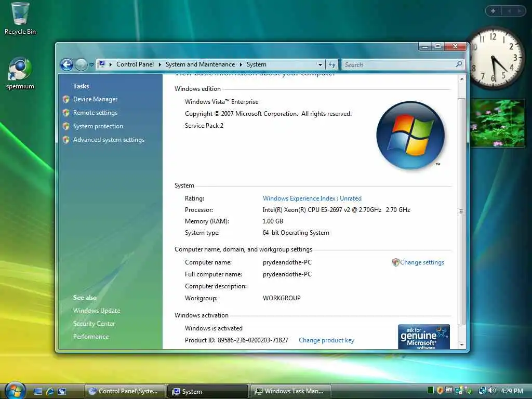This screenshot has height=399, width=532.
Task: Click the computer icon in the address bar
Action: (102, 64)
